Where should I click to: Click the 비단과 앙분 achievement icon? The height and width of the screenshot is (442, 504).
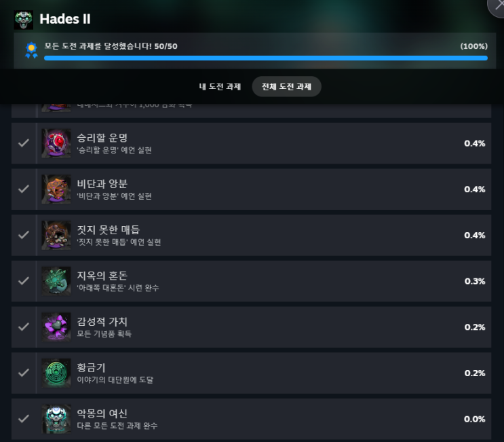(x=56, y=189)
